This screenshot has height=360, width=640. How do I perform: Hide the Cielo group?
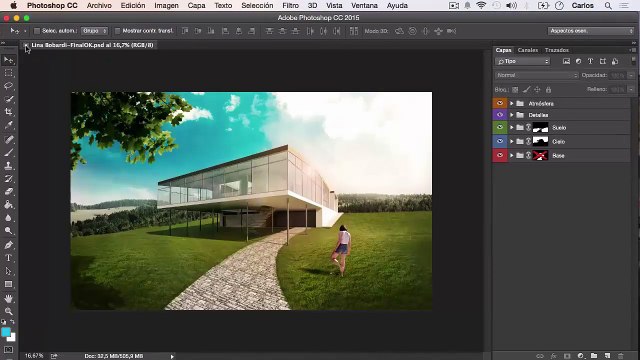500,141
